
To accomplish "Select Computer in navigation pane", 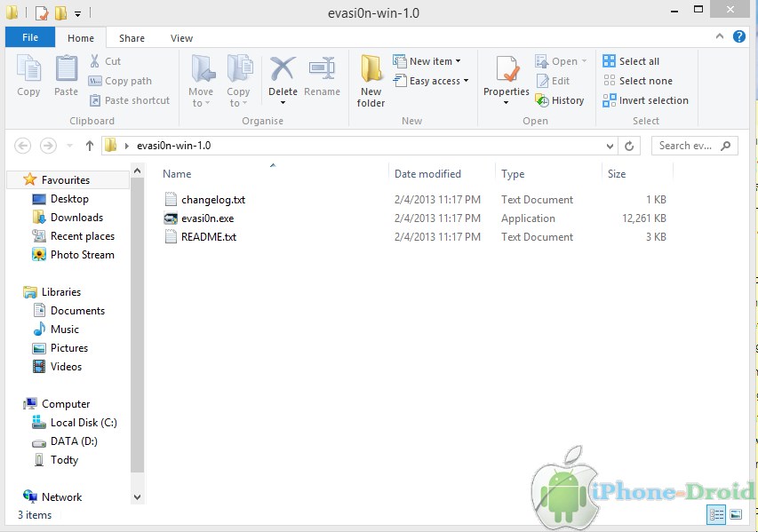I will pos(66,403).
